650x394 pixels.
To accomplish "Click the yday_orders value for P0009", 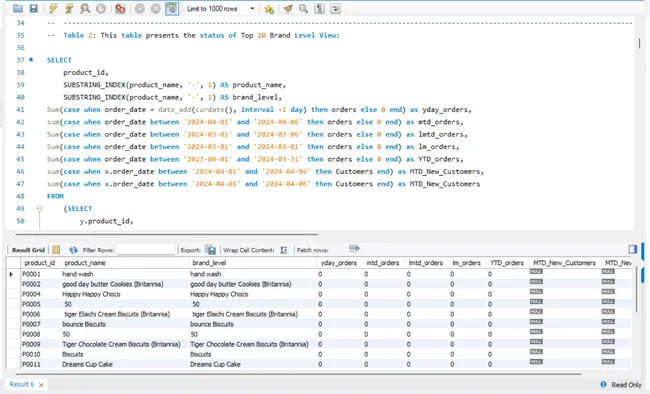I will point(320,344).
